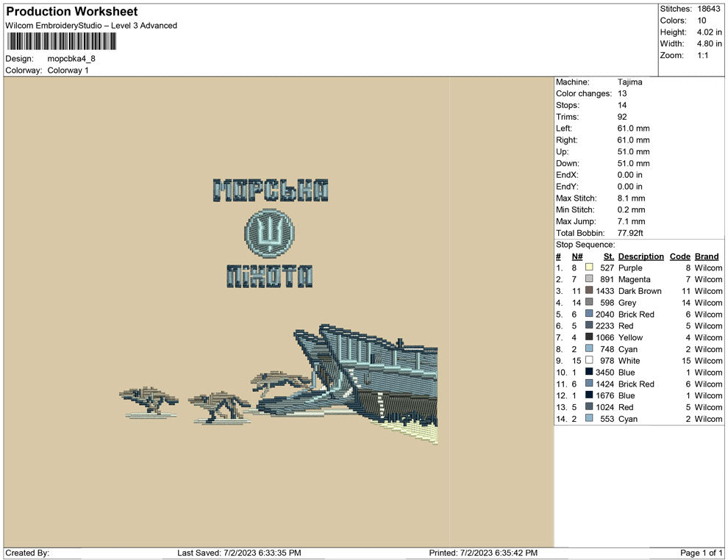Click the 'Code' column header

point(679,256)
